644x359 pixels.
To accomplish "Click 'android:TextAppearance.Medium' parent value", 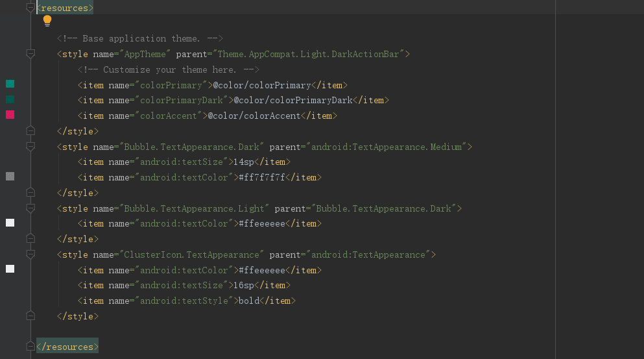I will [x=387, y=147].
